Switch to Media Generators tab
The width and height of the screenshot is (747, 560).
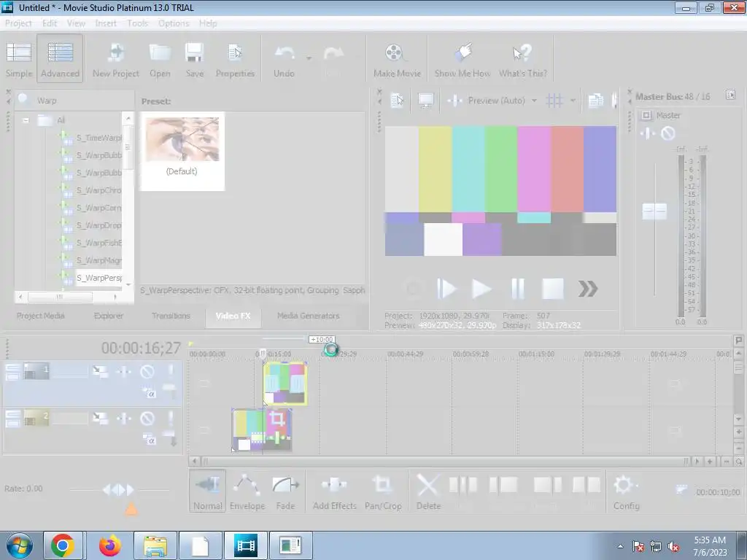click(309, 316)
